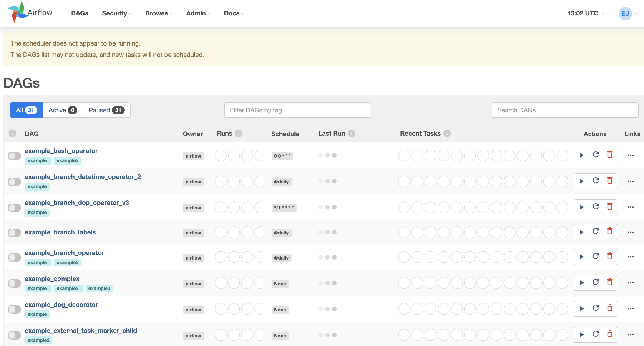The width and height of the screenshot is (644, 346).
Task: Click the Runs column info icon
Action: point(239,134)
